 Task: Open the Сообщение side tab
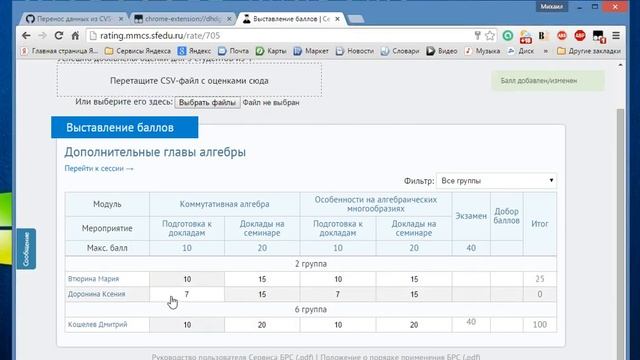coord(26,249)
